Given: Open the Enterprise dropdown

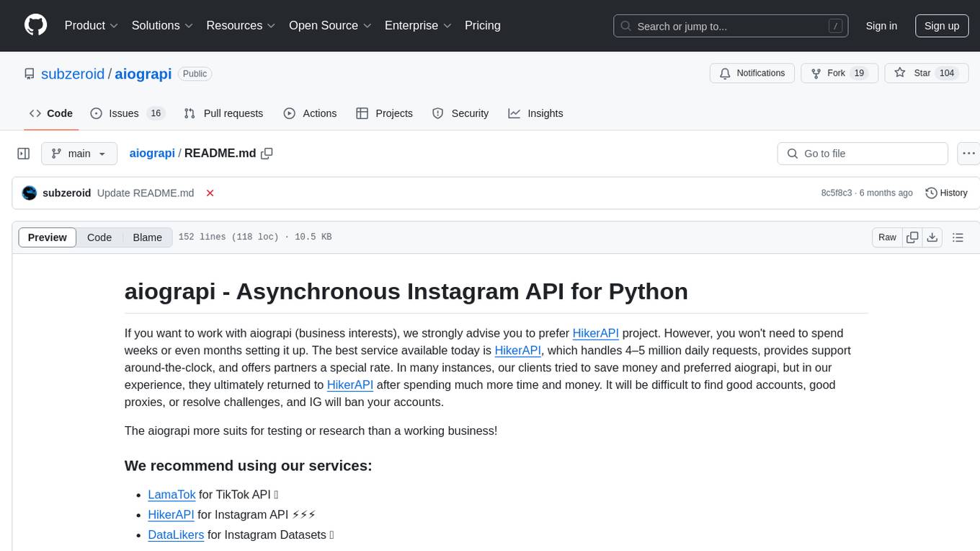Looking at the screenshot, I should pos(416,25).
